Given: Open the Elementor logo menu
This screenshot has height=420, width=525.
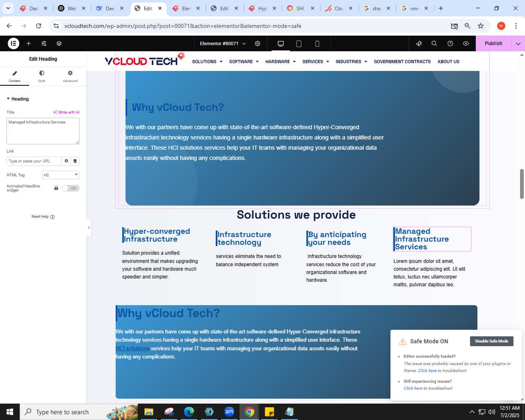Looking at the screenshot, I should point(14,43).
